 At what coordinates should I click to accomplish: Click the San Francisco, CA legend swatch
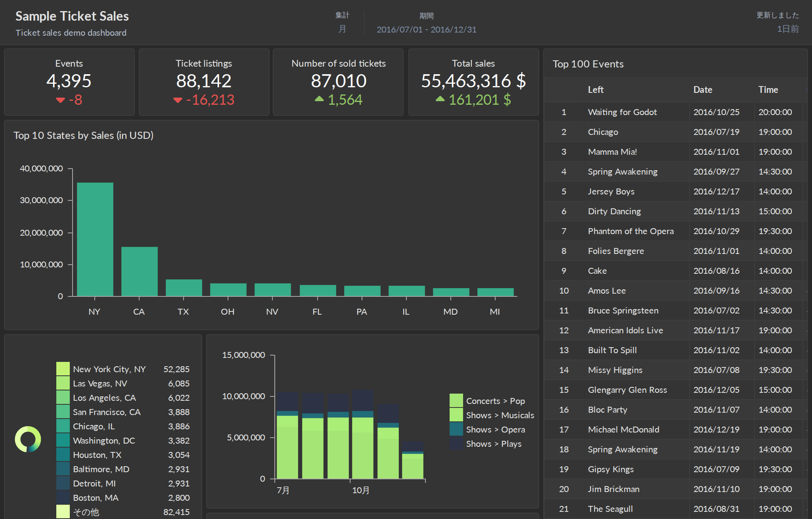(x=63, y=411)
